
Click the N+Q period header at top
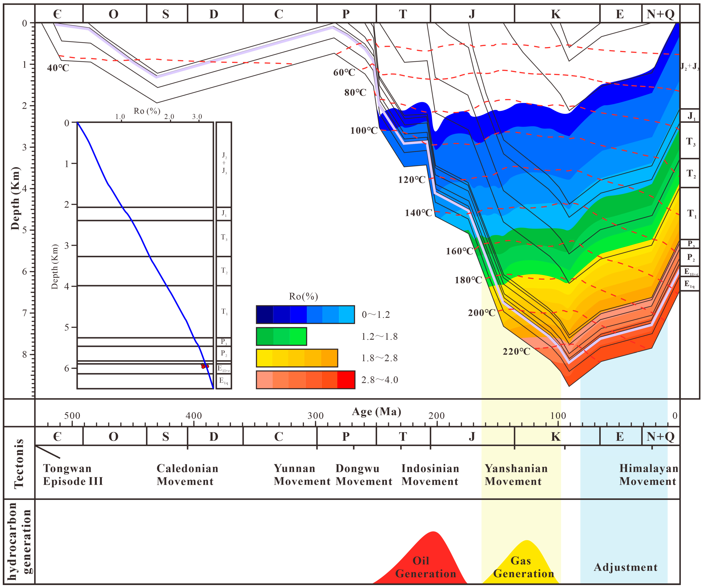point(660,14)
